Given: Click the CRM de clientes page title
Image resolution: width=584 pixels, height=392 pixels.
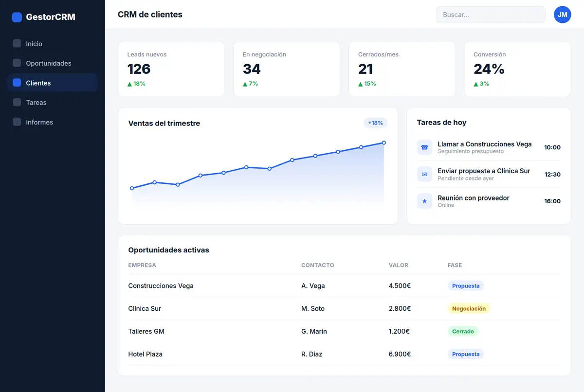Looking at the screenshot, I should tap(150, 15).
